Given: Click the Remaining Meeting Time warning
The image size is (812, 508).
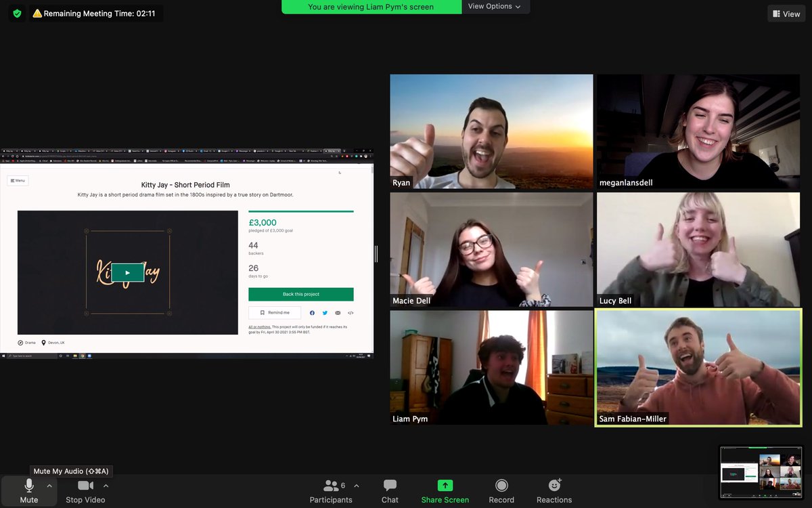Looking at the screenshot, I should (97, 13).
